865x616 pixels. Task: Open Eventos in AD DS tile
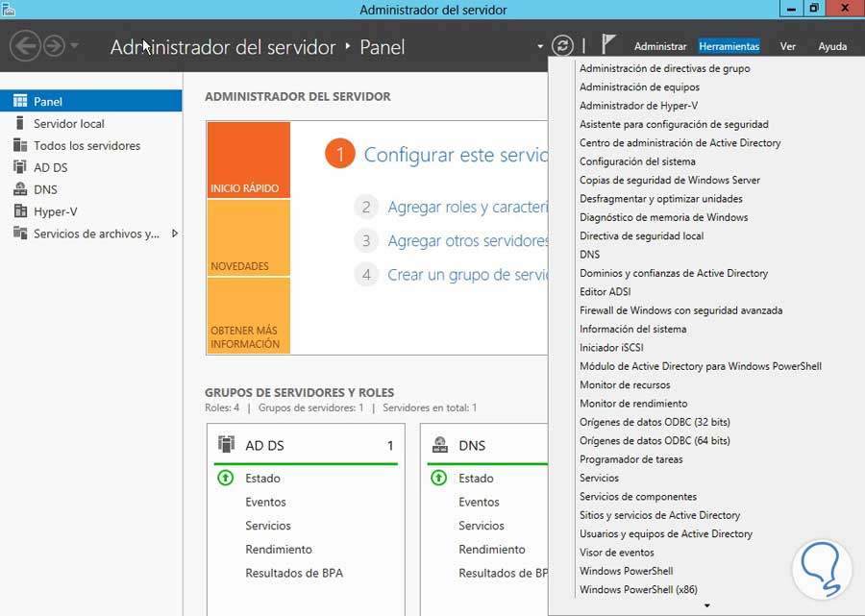265,502
